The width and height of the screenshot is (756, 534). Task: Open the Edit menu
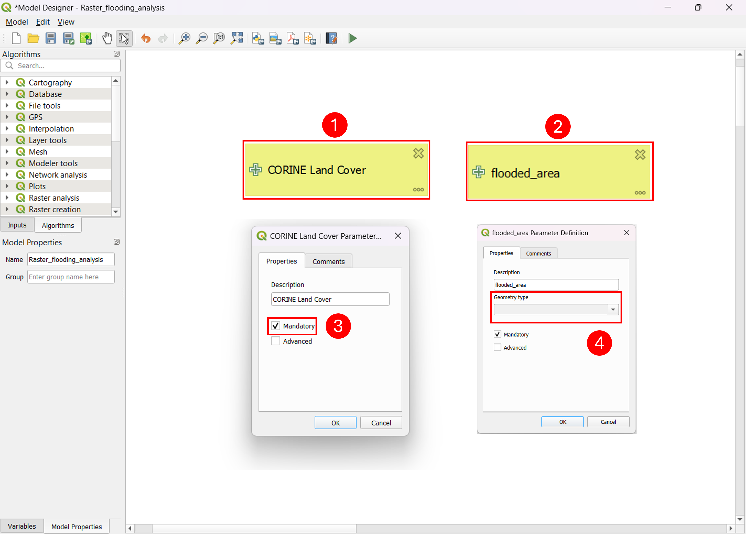pos(43,22)
